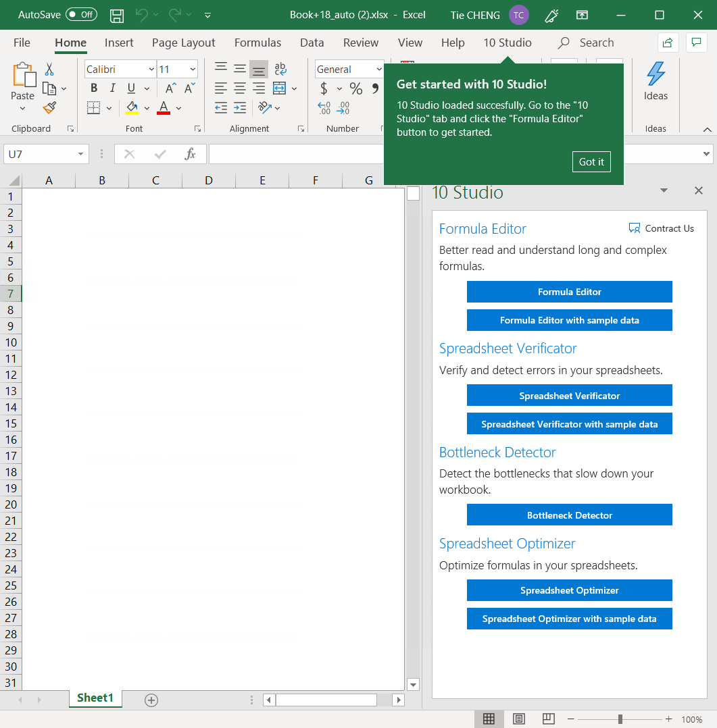717x728 pixels.
Task: Apply Accounting dollar number format
Action: click(324, 88)
